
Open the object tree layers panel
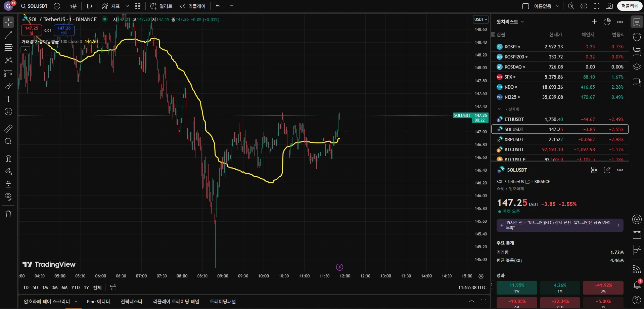[x=637, y=67]
